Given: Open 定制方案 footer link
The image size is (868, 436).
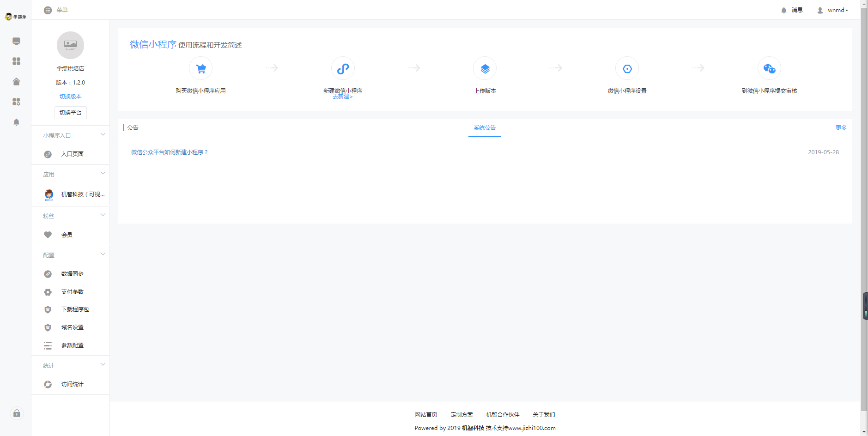Looking at the screenshot, I should [461, 415].
